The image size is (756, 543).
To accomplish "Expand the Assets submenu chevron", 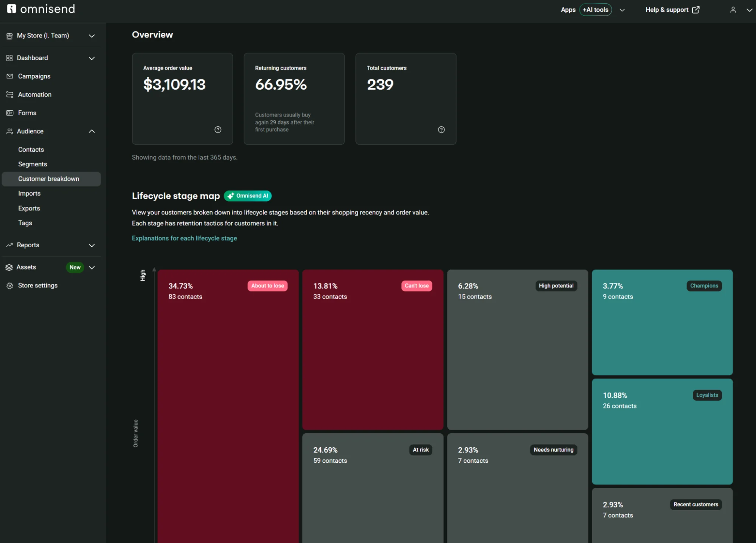I will 92,268.
